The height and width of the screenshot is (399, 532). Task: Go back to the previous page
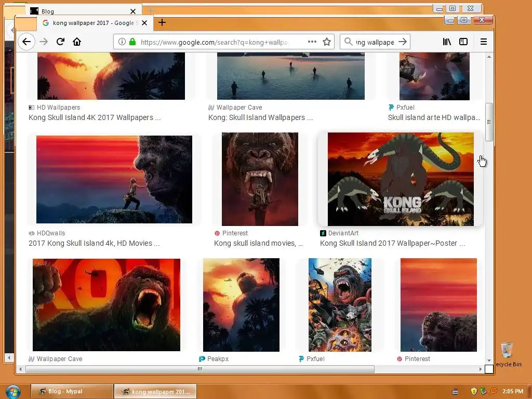click(x=26, y=42)
